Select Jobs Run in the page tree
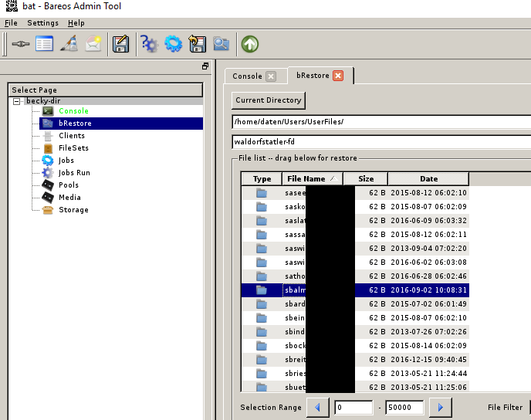The width and height of the screenshot is (531, 420). (74, 173)
